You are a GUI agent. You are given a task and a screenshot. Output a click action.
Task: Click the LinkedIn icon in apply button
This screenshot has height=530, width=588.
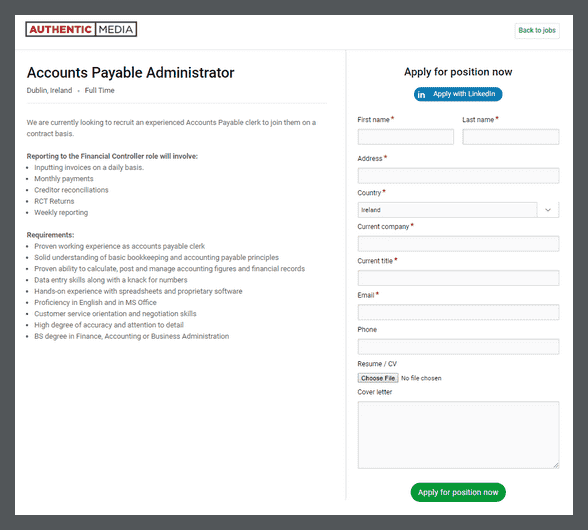click(422, 95)
